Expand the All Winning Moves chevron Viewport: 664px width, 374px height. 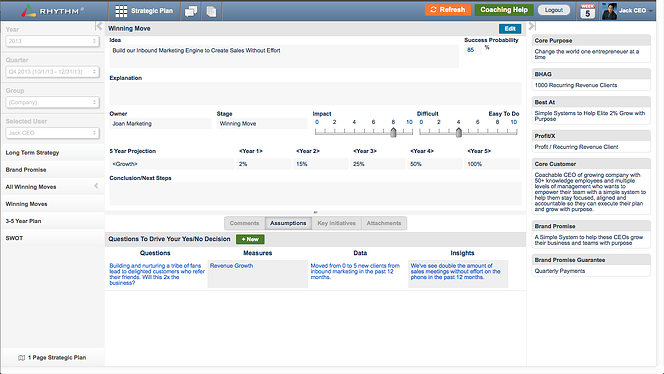point(96,186)
